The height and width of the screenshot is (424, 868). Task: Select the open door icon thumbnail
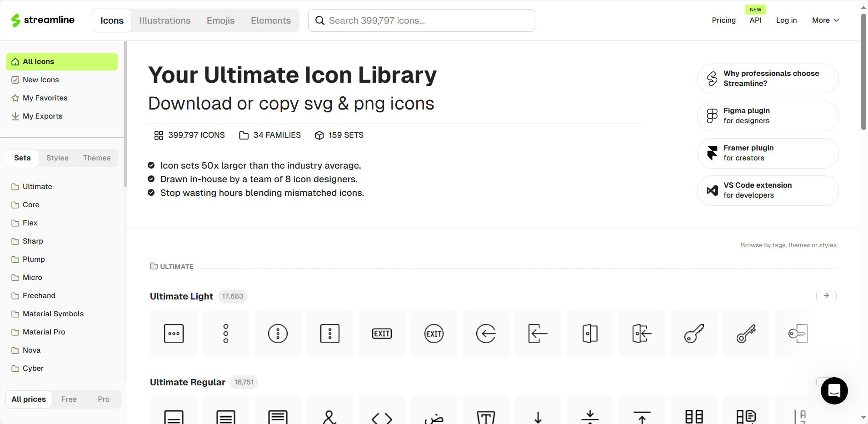tap(590, 333)
